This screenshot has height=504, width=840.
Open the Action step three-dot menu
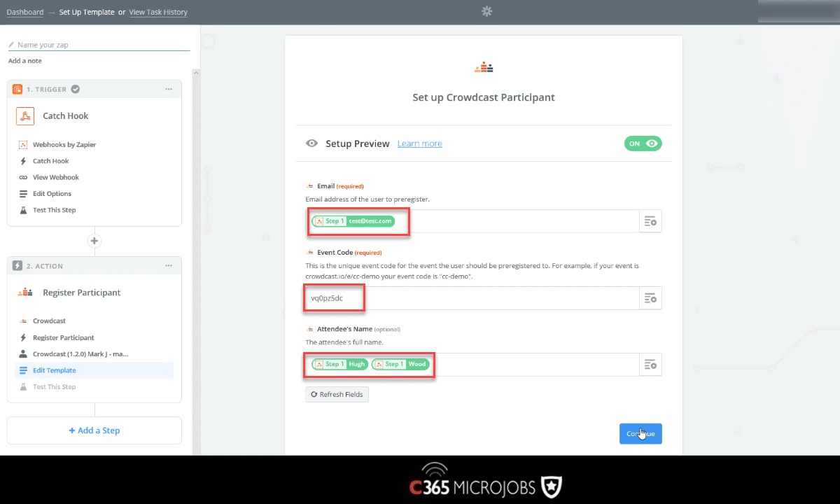click(x=169, y=266)
